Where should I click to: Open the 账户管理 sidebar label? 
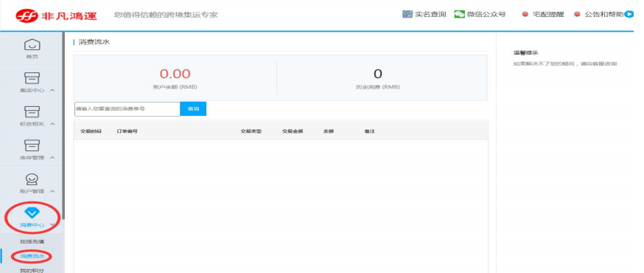point(32,191)
